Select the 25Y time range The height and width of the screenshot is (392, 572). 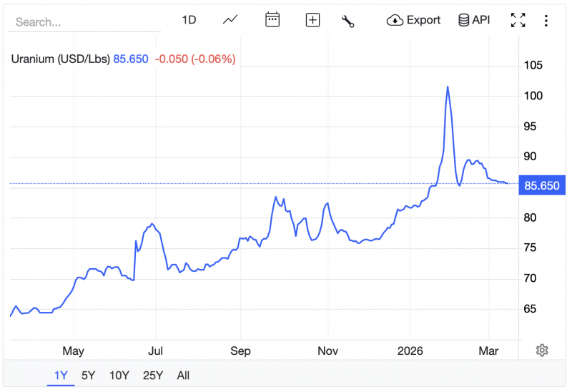point(152,375)
